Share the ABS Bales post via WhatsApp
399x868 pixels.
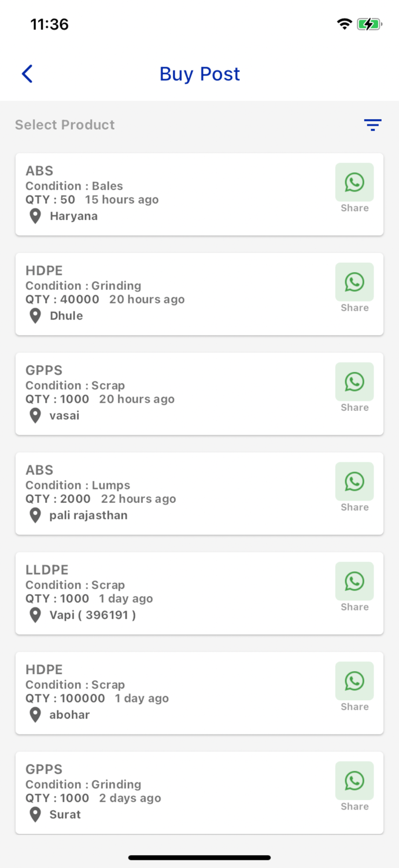[x=354, y=182]
